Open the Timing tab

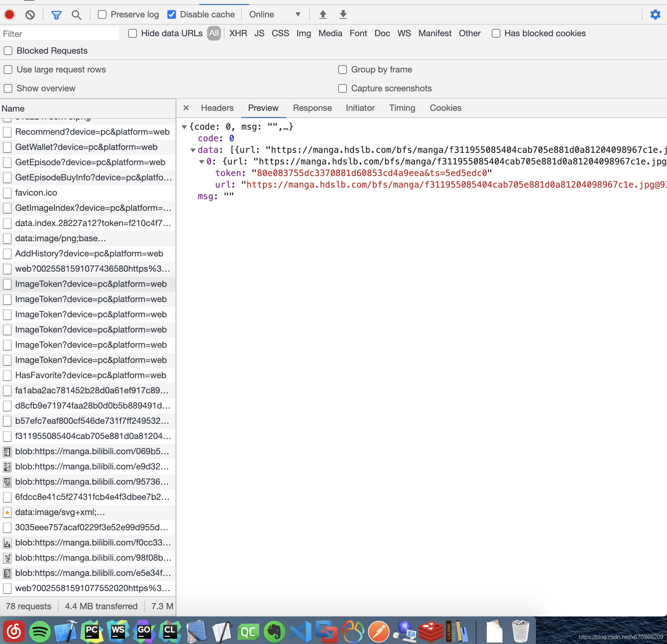tap(402, 108)
